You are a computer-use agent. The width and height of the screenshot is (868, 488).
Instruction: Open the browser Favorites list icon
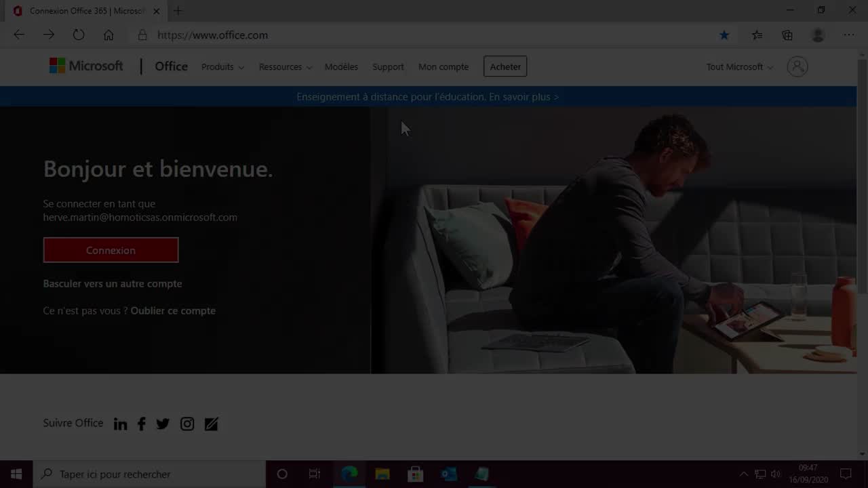757,35
